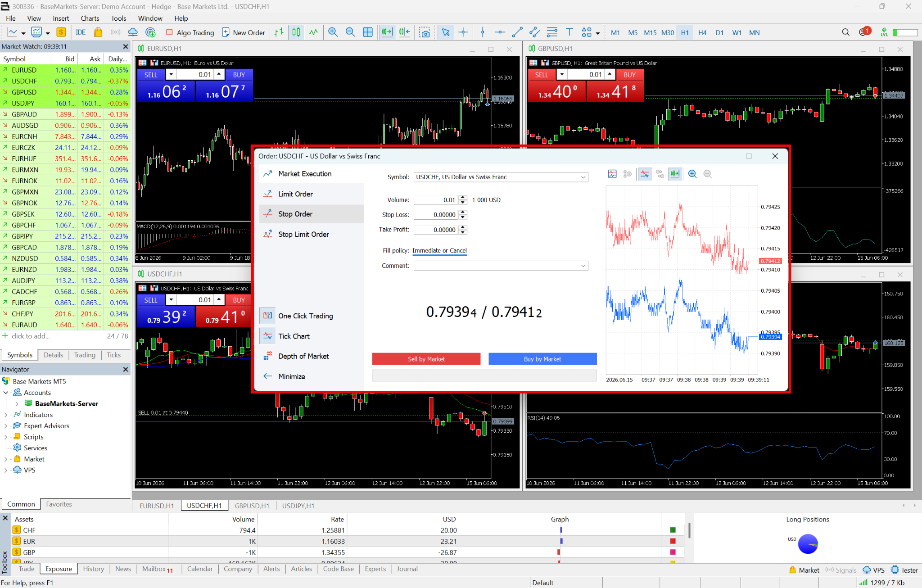
Task: Expand the Indicators node in Navigator
Action: (x=5, y=415)
